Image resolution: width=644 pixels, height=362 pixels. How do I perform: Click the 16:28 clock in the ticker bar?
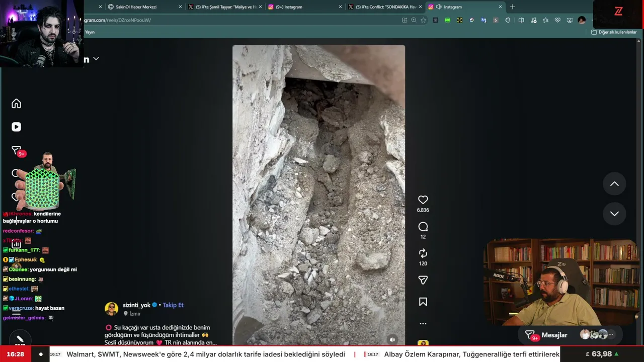[x=16, y=354]
